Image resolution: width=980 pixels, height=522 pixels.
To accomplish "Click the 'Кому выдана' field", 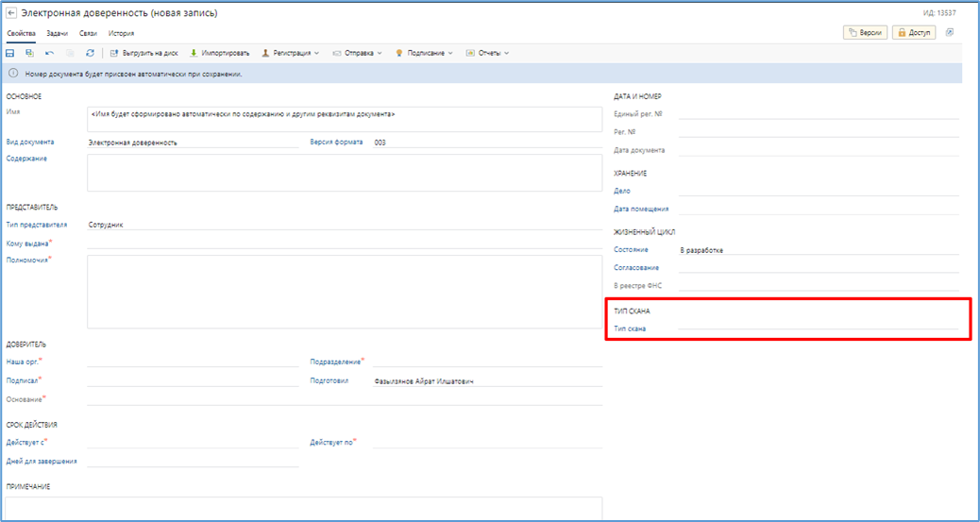I will pyautogui.click(x=344, y=243).
